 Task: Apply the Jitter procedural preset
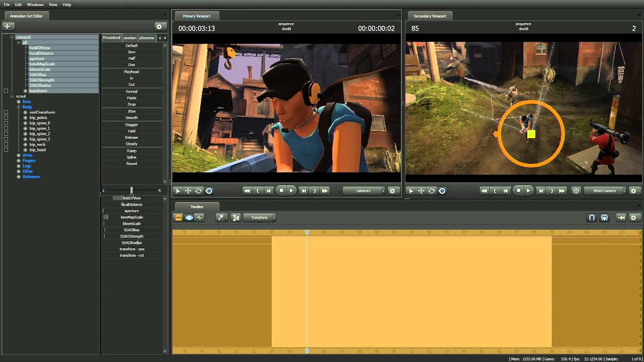click(x=132, y=111)
